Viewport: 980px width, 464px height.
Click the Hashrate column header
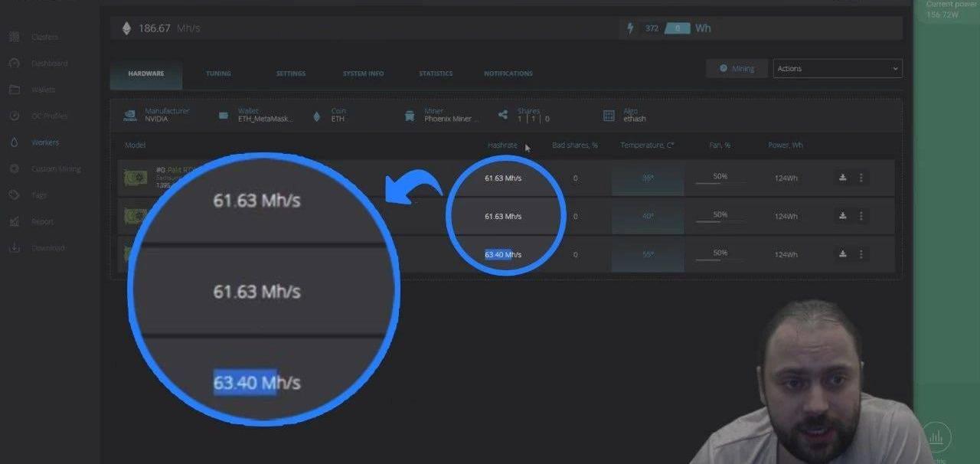pos(502,145)
